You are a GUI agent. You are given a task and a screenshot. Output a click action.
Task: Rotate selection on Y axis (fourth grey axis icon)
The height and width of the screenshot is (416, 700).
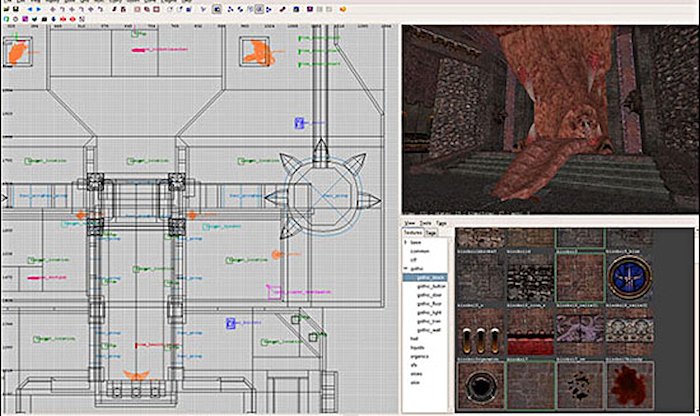(x=81, y=9)
